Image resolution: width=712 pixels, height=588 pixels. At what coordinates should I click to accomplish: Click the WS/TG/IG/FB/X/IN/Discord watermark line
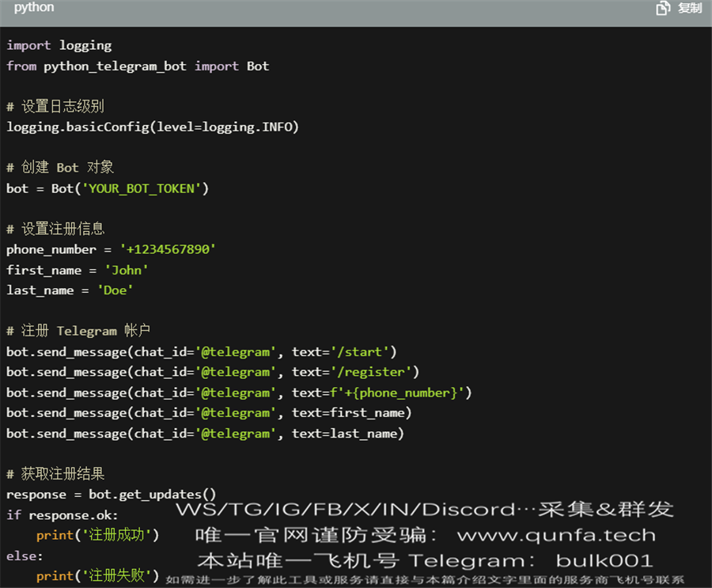tap(425, 510)
